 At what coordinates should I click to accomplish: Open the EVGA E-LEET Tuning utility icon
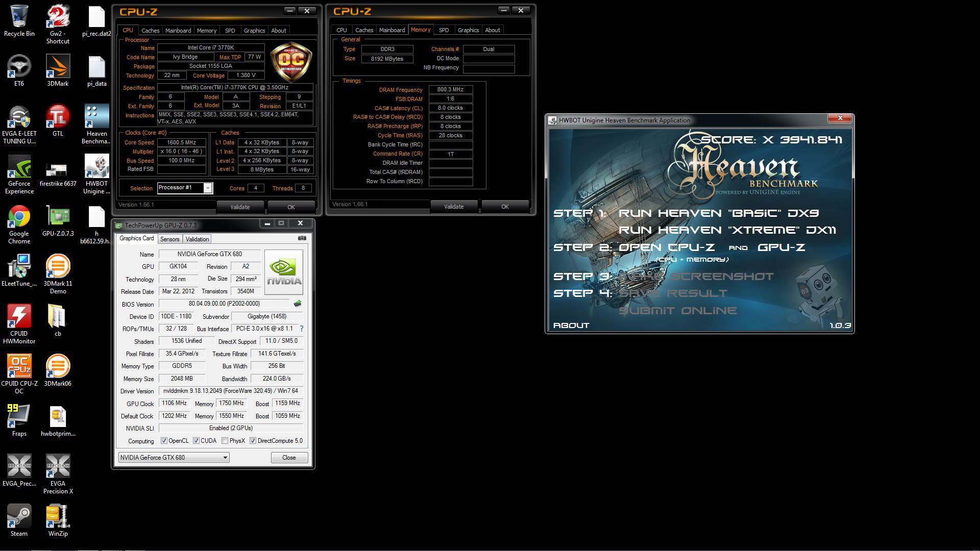pyautogui.click(x=19, y=124)
